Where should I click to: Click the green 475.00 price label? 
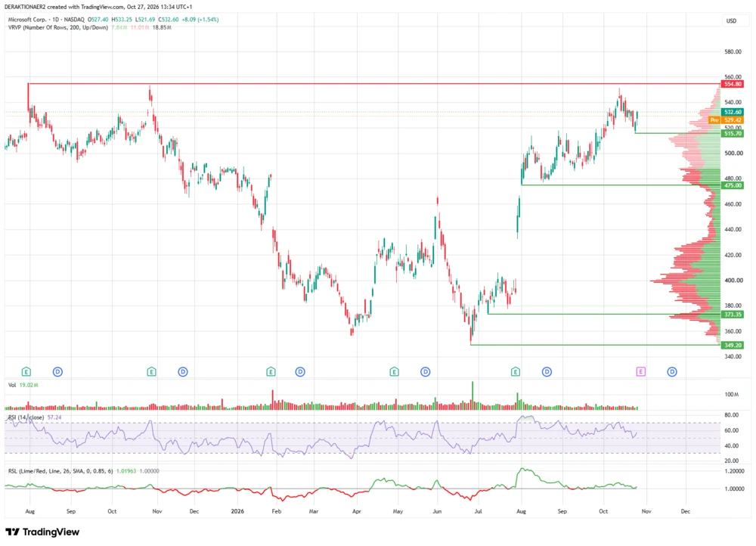coord(733,185)
